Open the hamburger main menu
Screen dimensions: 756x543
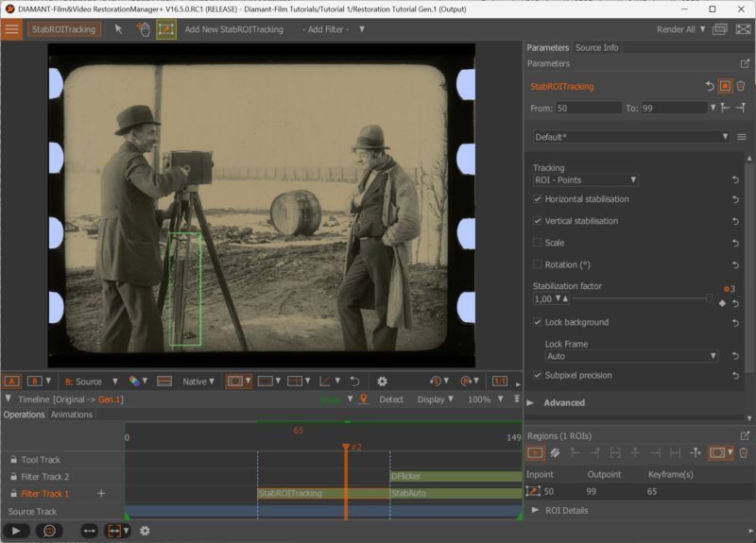click(x=12, y=29)
